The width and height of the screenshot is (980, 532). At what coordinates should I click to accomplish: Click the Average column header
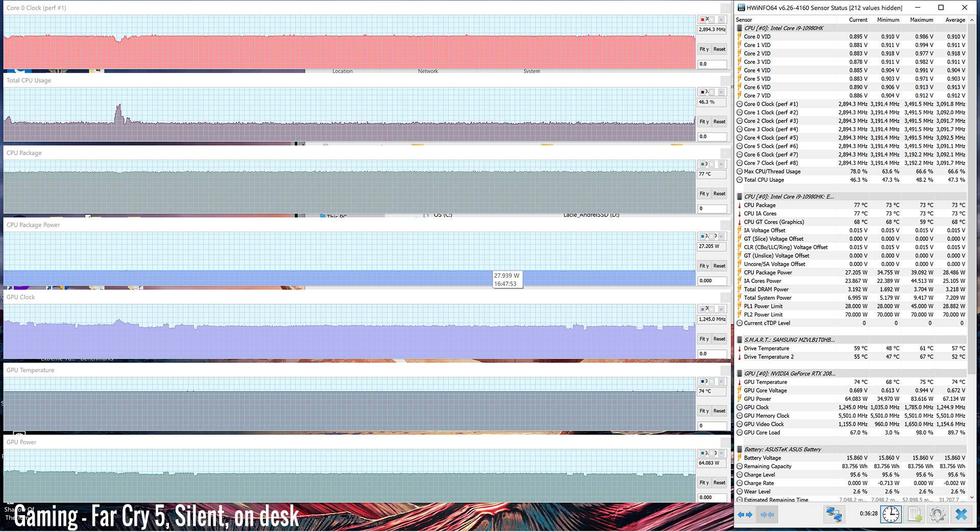(x=954, y=20)
